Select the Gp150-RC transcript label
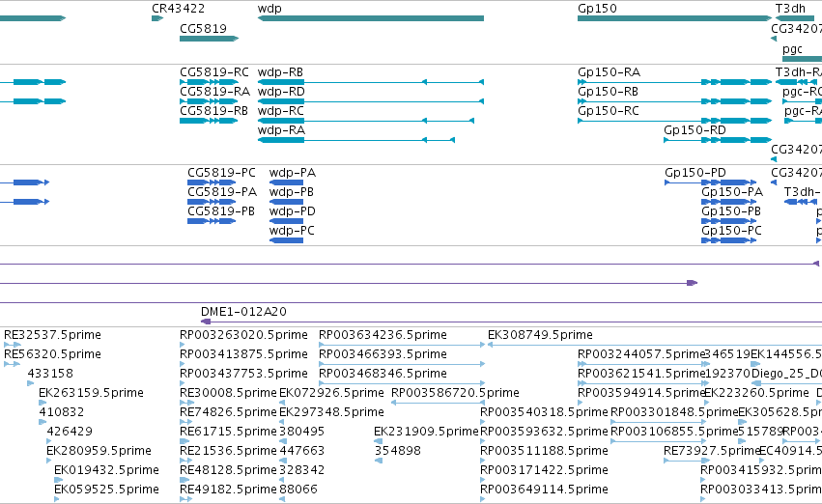822x504 pixels. coord(609,111)
